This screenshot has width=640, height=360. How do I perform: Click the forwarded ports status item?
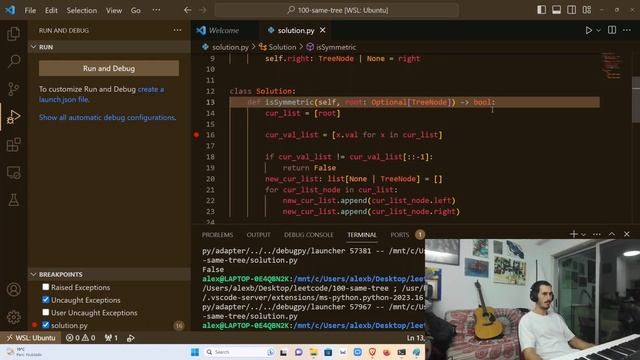111,338
